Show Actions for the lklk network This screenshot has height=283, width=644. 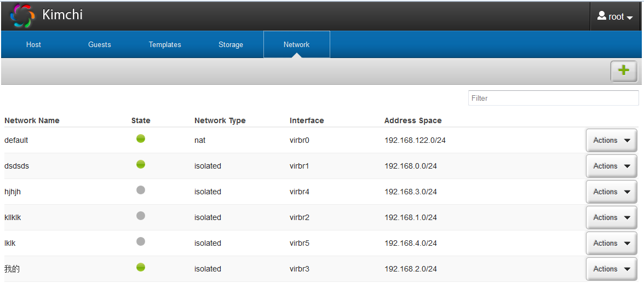pos(611,244)
